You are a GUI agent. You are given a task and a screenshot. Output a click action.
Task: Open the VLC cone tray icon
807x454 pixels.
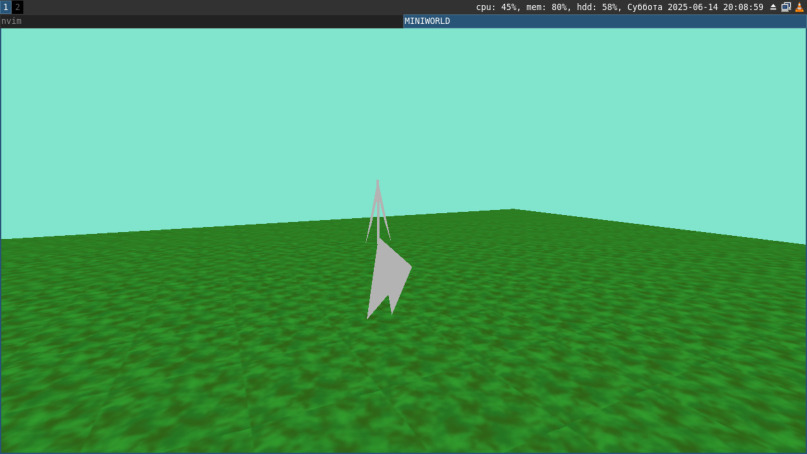pos(799,7)
